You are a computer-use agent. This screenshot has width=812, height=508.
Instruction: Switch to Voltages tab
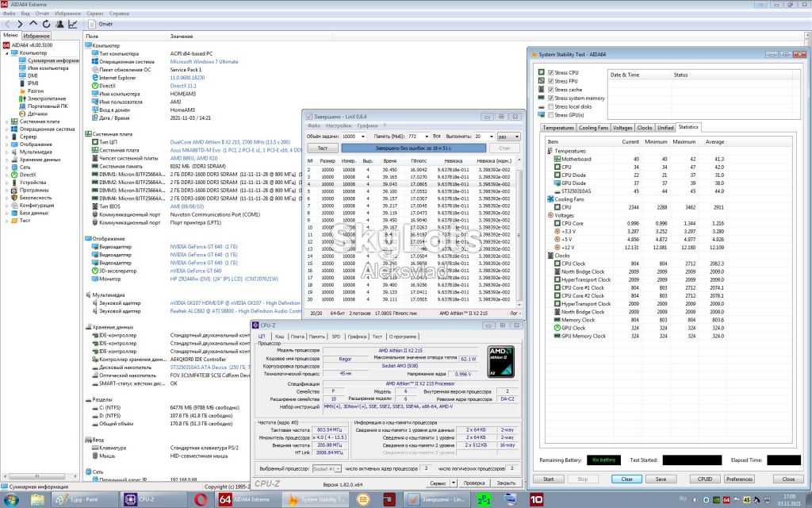coord(622,128)
